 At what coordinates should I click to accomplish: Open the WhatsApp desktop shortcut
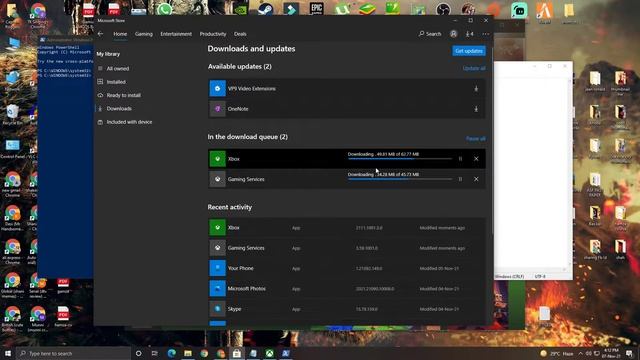point(164,9)
